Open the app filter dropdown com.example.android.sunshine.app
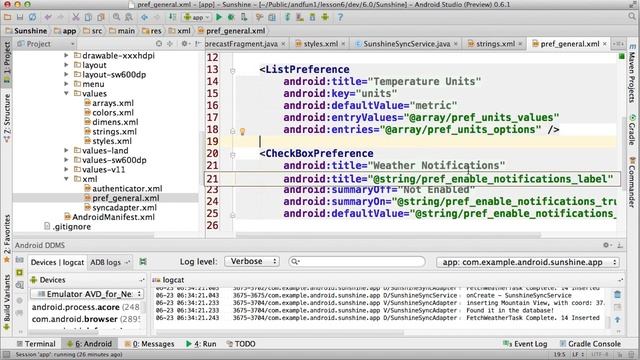This screenshot has height=360, width=640. [528, 262]
